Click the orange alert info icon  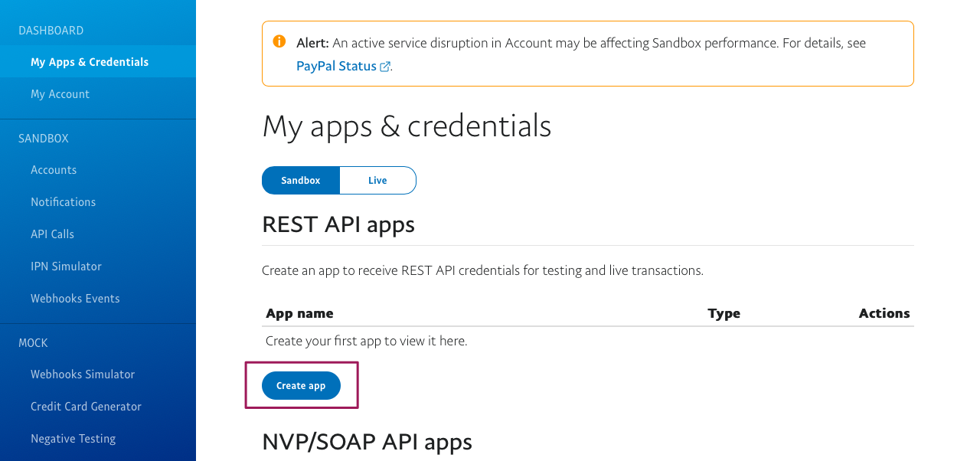(x=279, y=41)
